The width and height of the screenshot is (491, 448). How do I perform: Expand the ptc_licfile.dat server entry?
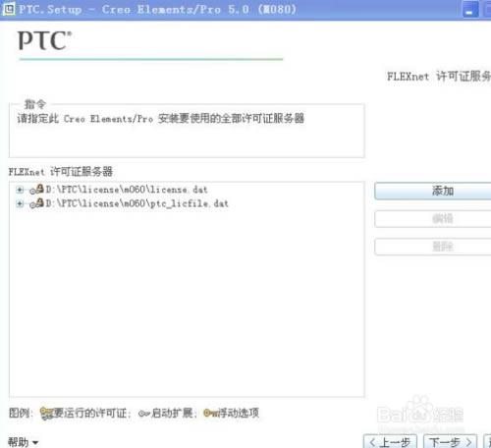20,203
